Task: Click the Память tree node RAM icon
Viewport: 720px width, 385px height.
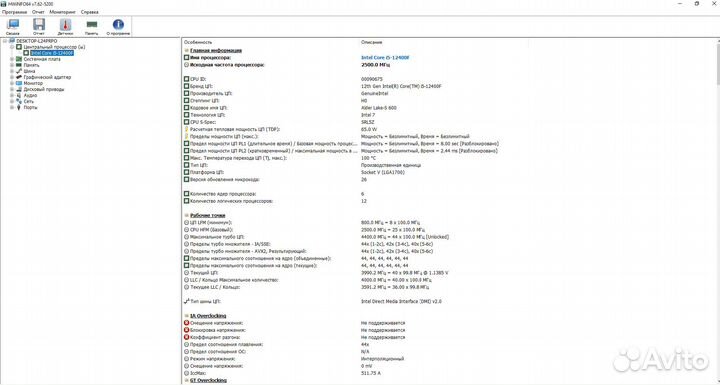Action: pos(19,65)
